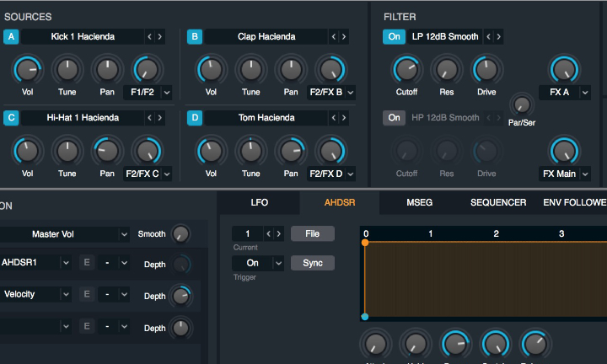The image size is (607, 364).
Task: Click filter Cutoff knob of LP filter
Action: click(406, 70)
